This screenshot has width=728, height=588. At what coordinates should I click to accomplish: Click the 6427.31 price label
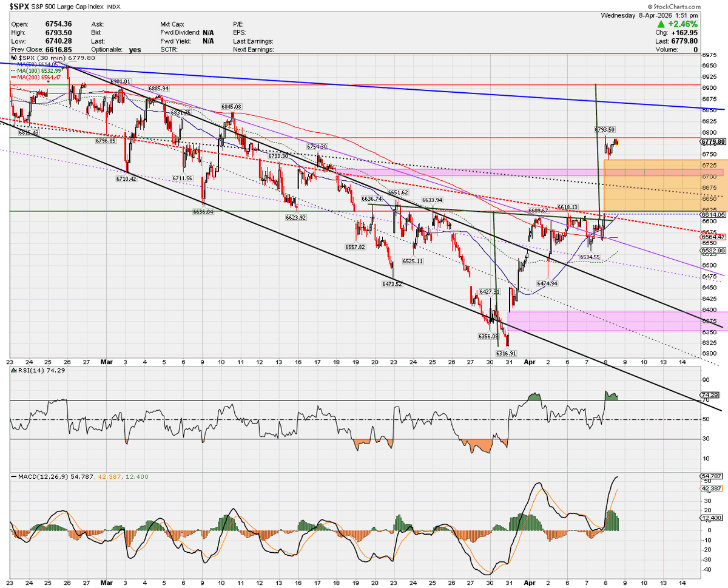489,292
